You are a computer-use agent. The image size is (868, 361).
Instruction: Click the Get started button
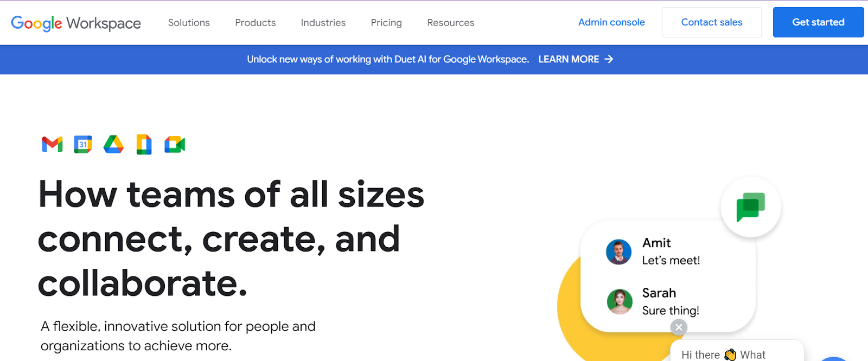818,22
